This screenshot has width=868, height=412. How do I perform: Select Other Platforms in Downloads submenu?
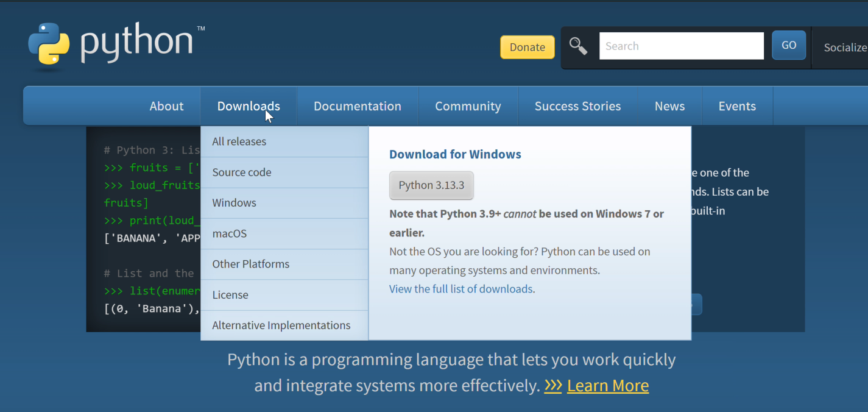(x=284, y=264)
